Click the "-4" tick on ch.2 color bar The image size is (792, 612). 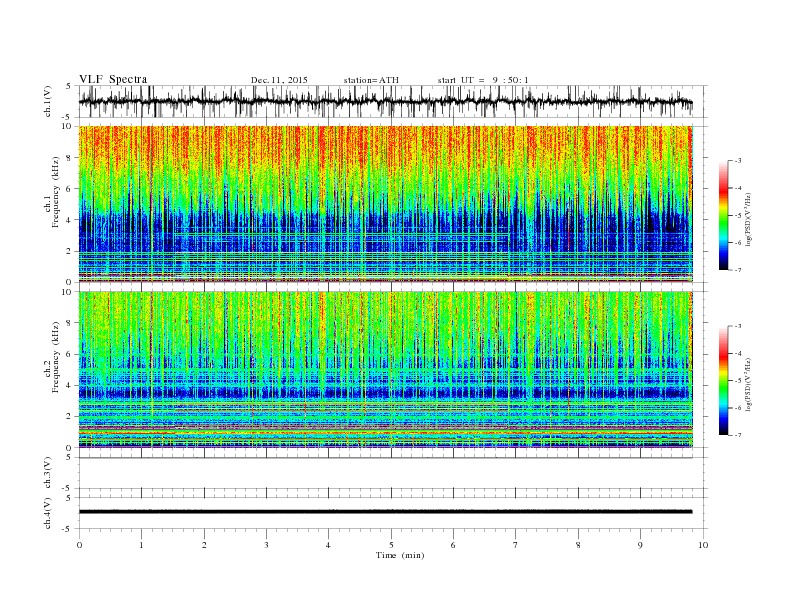pyautogui.click(x=738, y=353)
